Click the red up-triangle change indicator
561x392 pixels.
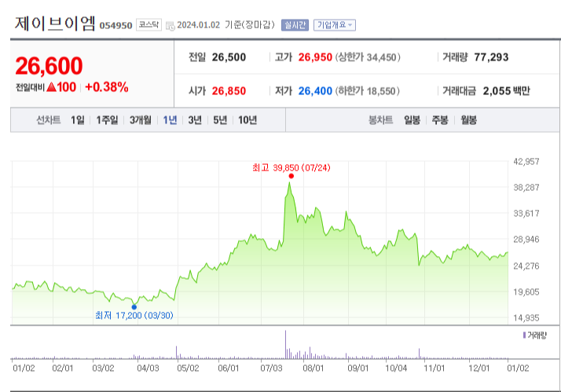click(51, 86)
